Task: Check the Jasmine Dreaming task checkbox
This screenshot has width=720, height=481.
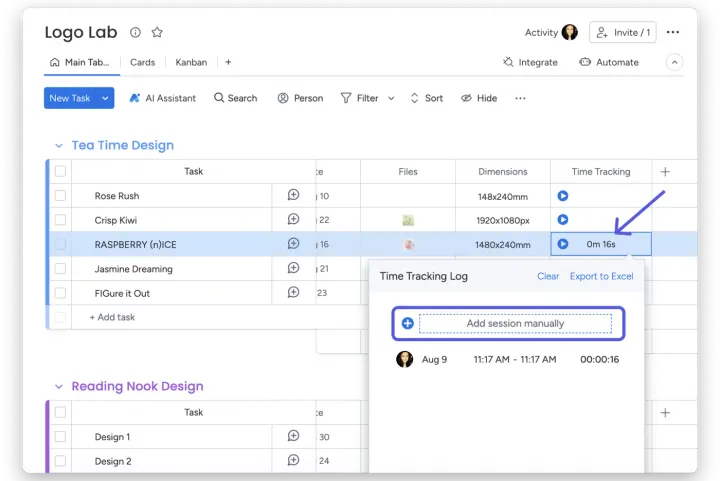Action: click(60, 268)
